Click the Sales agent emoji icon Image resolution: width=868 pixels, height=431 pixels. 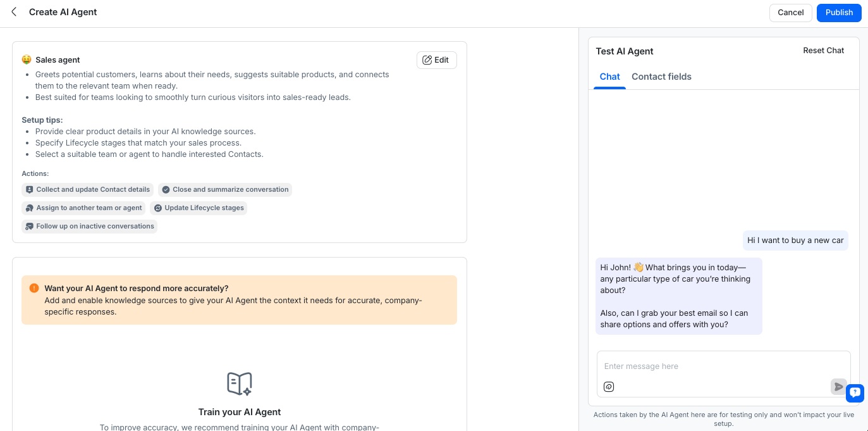[x=26, y=59]
